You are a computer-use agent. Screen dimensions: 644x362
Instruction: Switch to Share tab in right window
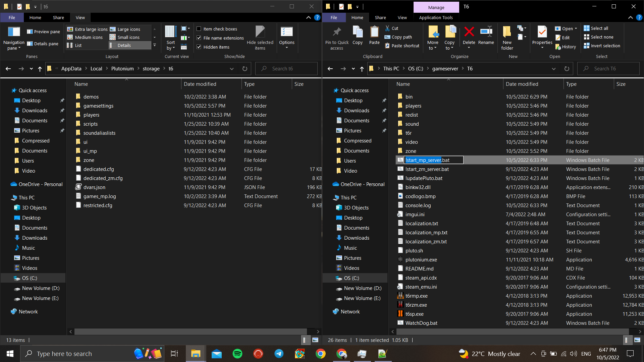(x=380, y=17)
